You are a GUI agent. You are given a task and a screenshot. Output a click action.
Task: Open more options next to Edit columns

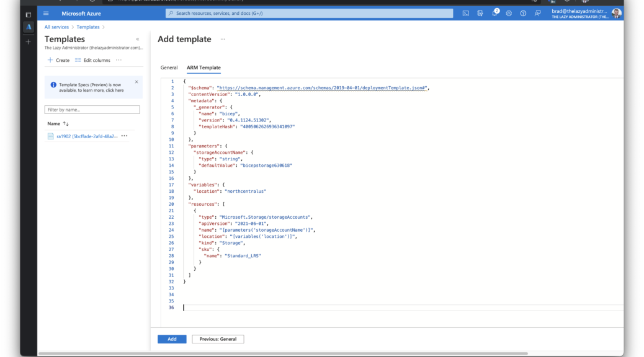pos(119,60)
